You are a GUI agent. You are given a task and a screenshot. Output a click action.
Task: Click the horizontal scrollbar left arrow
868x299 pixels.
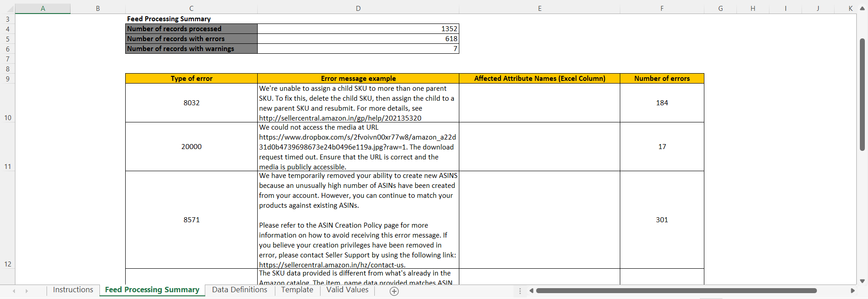[531, 291]
